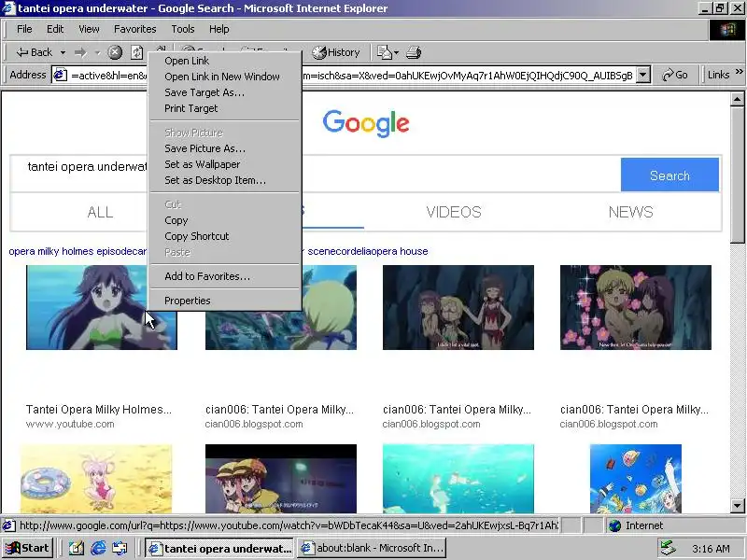Expand the address bar dropdown arrow

[x=643, y=75]
